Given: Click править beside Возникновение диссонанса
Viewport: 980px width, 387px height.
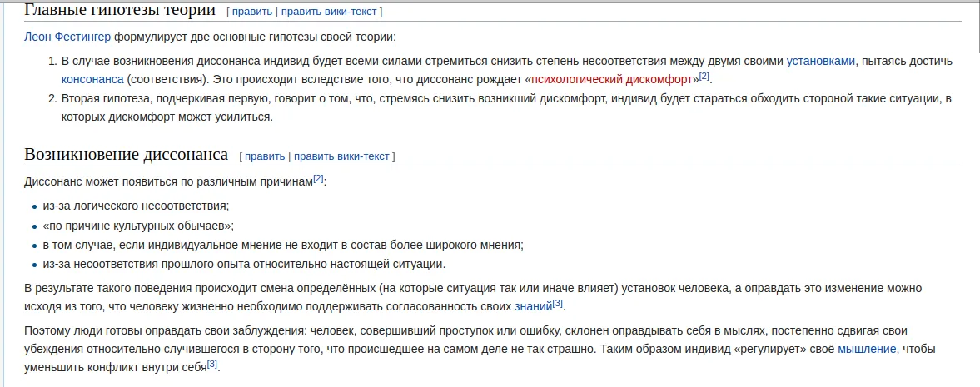Looking at the screenshot, I should (265, 156).
